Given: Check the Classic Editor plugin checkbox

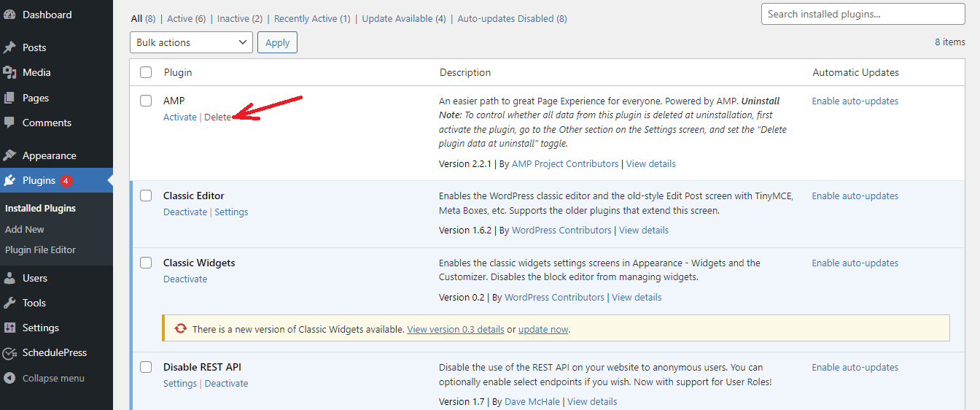Looking at the screenshot, I should (146, 196).
